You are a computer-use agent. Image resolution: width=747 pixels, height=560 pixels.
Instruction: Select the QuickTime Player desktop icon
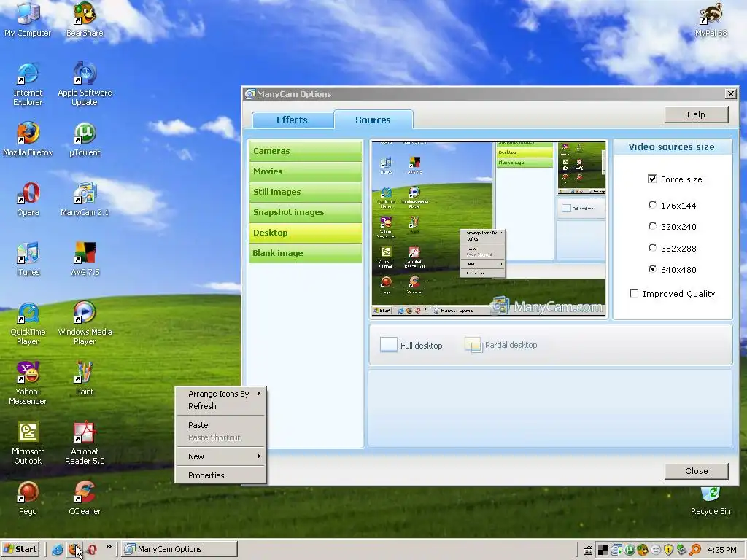(28, 323)
